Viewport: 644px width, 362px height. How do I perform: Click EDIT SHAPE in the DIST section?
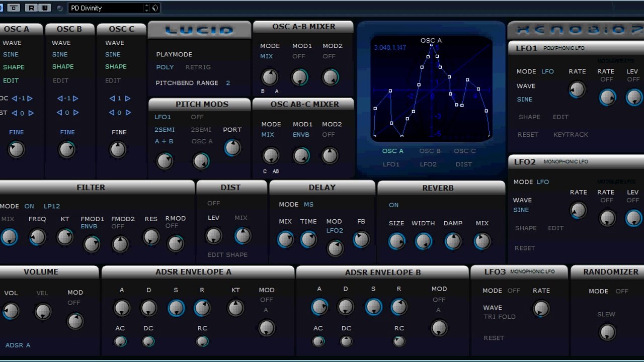point(227,255)
